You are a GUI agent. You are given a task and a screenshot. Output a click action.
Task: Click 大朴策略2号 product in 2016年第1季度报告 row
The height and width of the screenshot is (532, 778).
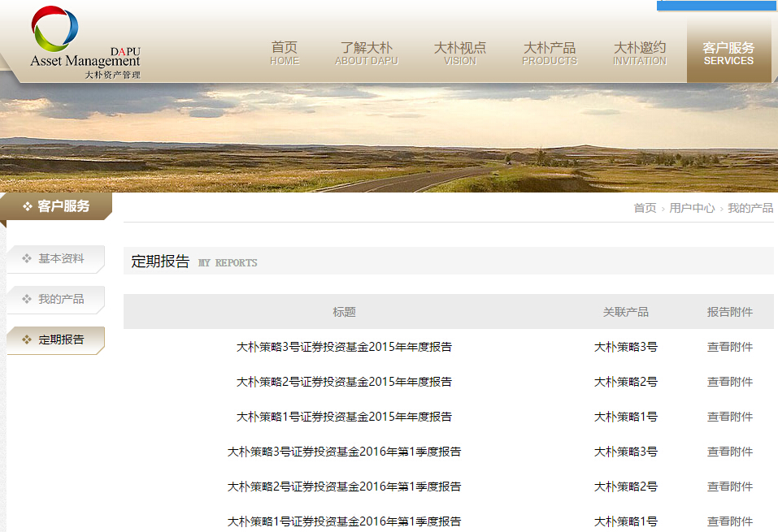pos(626,487)
